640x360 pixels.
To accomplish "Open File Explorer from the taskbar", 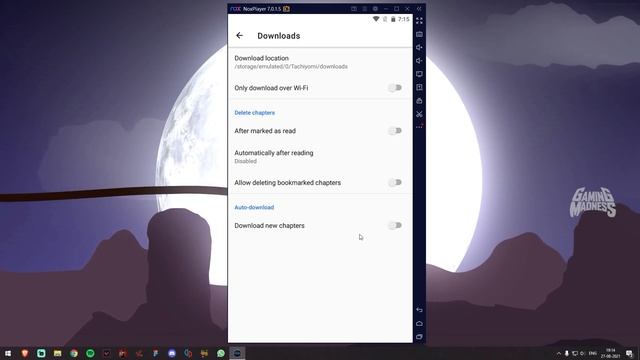I will click(x=58, y=353).
